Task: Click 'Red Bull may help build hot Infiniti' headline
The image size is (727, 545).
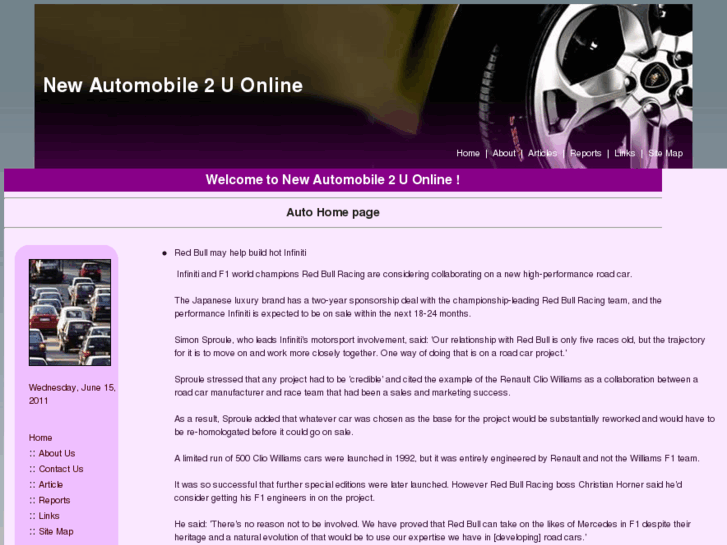Action: click(240, 253)
